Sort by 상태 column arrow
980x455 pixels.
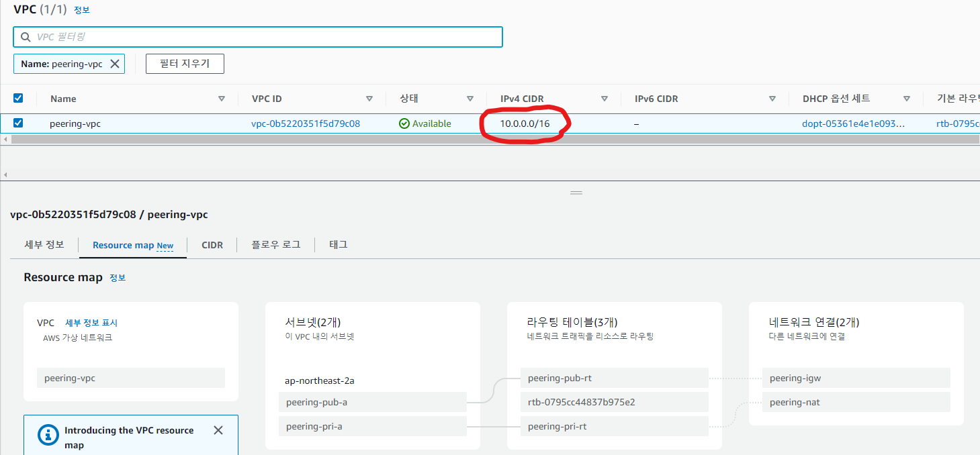(x=470, y=99)
